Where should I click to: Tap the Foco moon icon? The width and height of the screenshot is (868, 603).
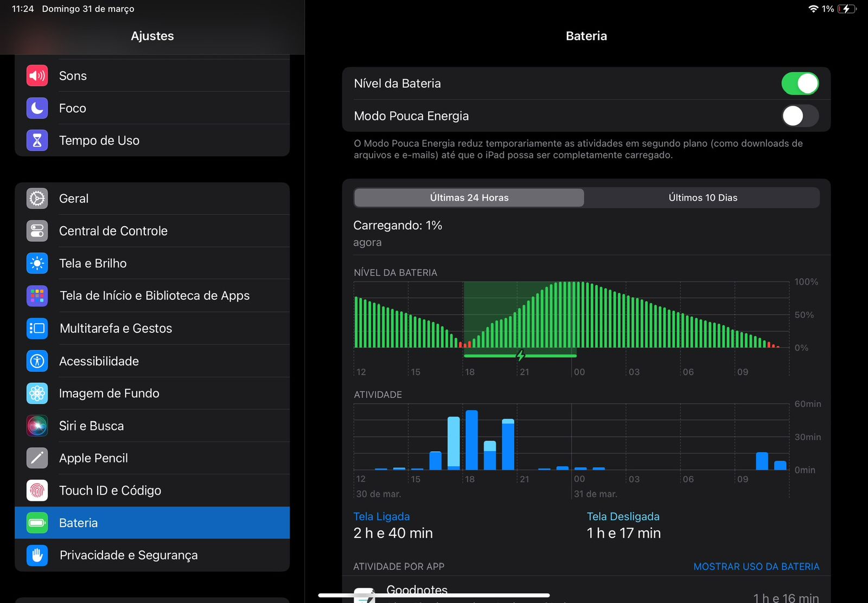click(x=37, y=108)
